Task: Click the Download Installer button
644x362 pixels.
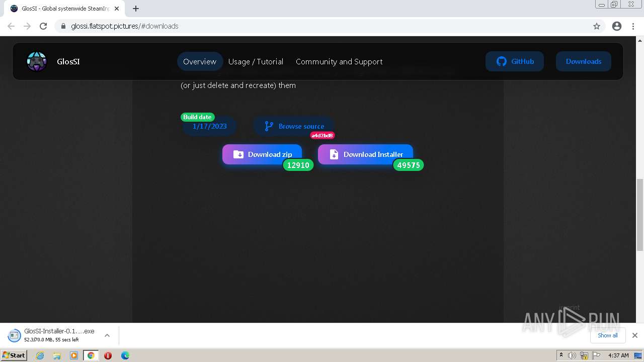Action: 365,154
